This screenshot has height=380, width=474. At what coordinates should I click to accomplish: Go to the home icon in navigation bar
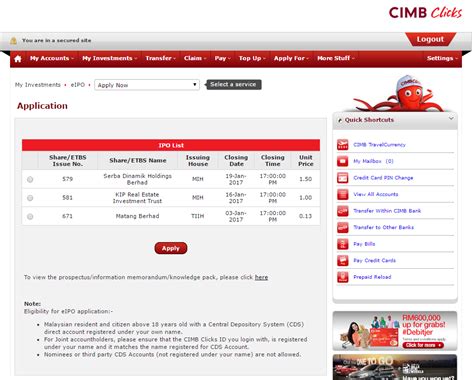tap(18, 59)
